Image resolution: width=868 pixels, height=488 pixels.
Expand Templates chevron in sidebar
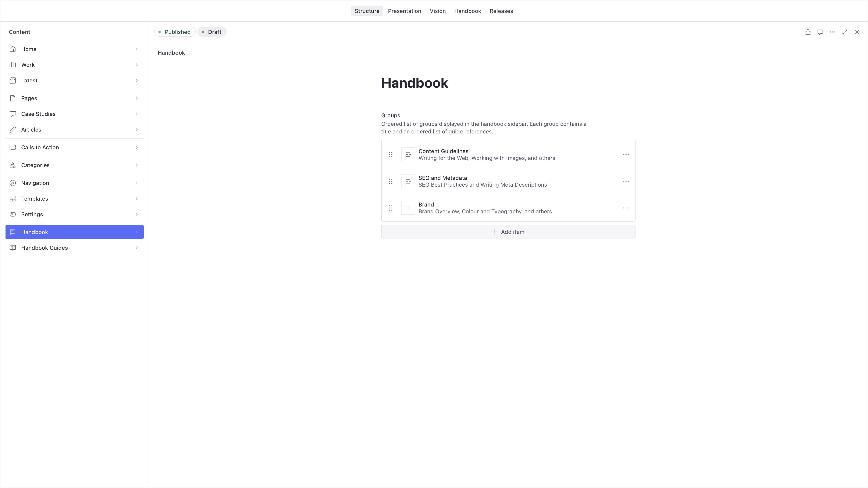coord(136,199)
